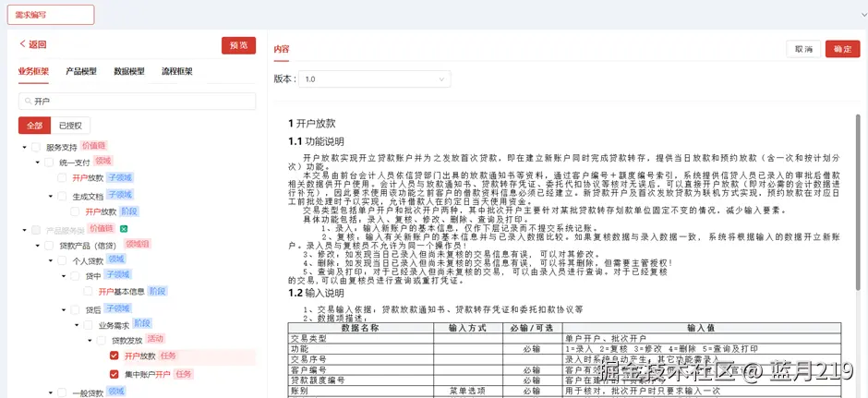Check the 生成文档 checkbox
This screenshot has height=398, width=868.
coord(62,196)
